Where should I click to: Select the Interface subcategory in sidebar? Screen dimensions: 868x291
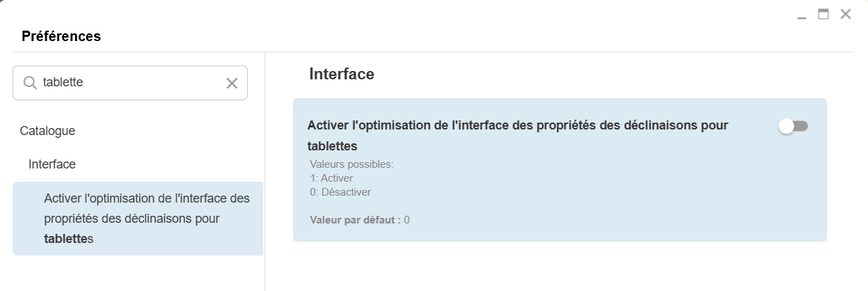pyautogui.click(x=52, y=164)
